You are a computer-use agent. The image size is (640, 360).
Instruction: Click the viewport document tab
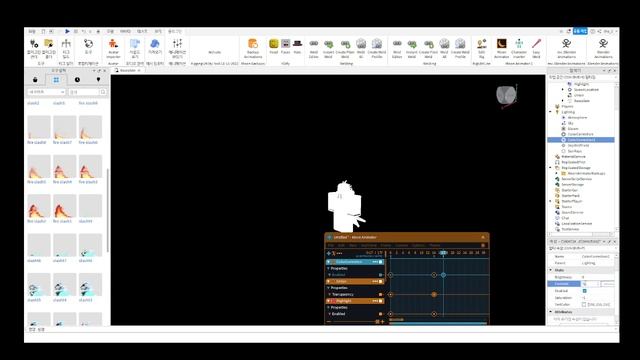click(128, 71)
